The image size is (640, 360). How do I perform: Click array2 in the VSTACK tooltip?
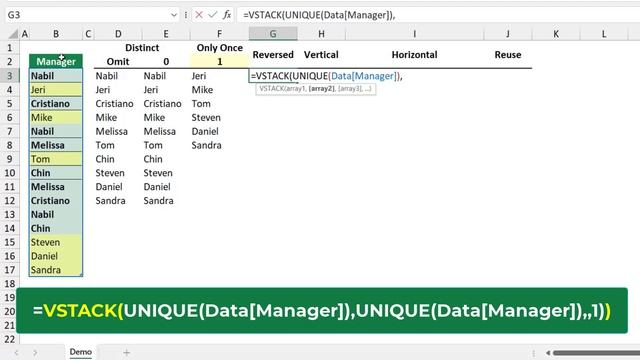[322, 89]
